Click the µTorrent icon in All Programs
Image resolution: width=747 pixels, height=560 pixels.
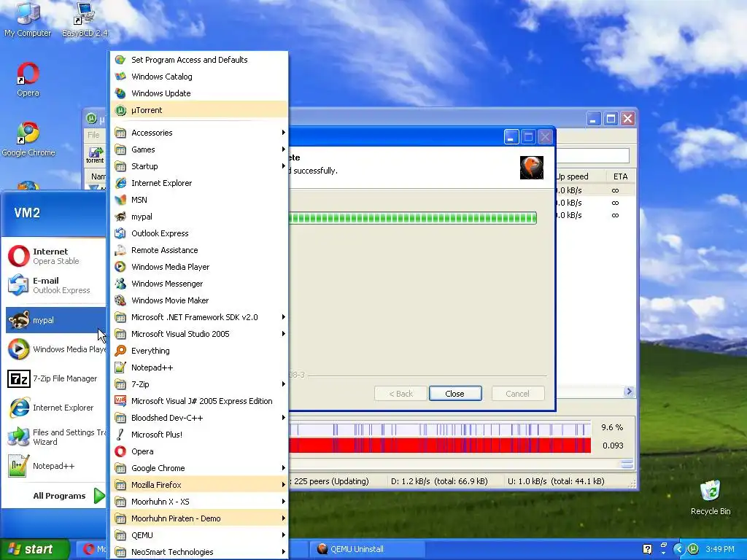120,110
